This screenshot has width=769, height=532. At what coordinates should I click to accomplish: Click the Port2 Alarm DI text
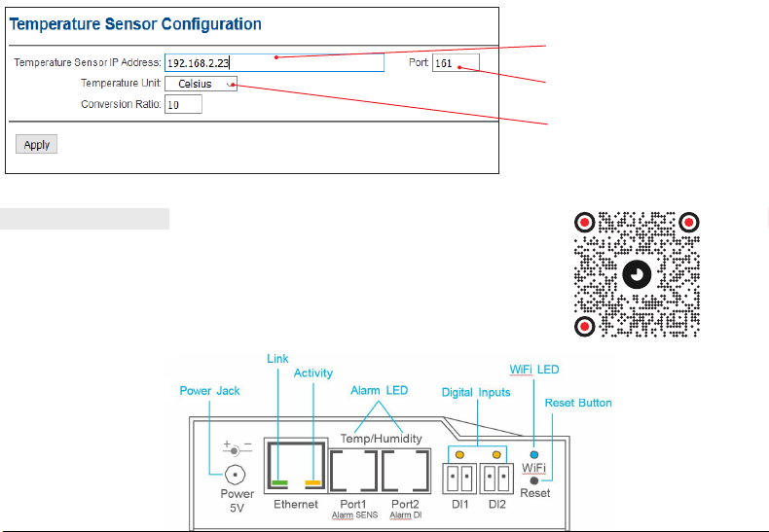(406, 509)
